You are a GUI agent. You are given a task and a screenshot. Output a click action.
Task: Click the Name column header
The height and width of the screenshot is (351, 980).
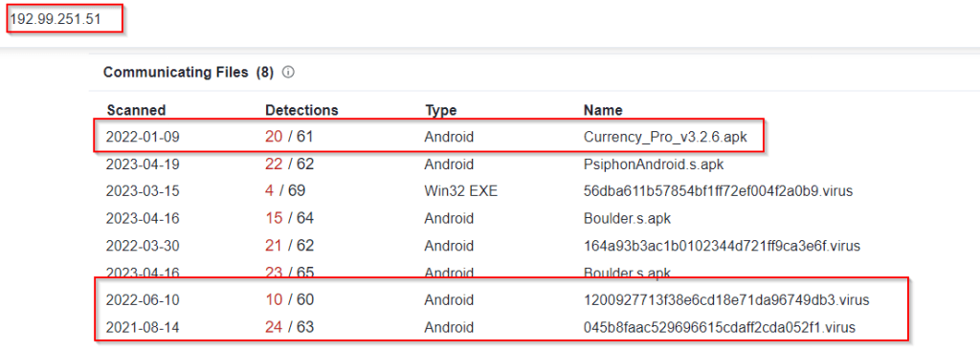click(x=603, y=111)
